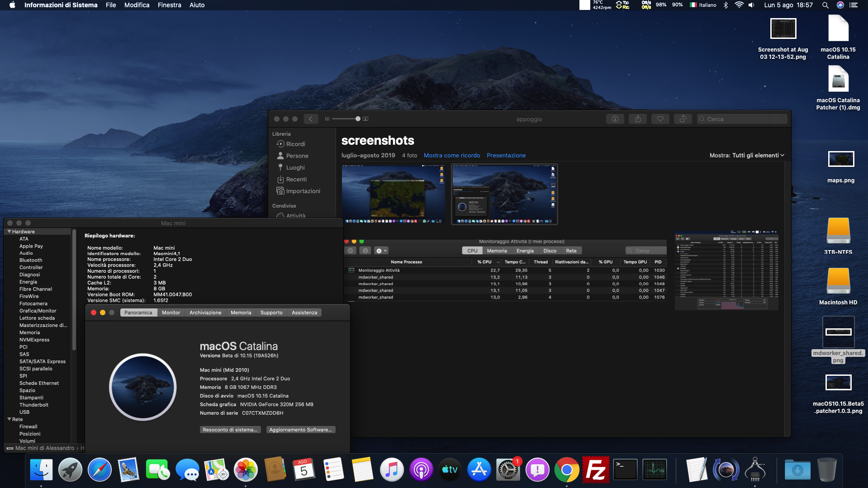Image resolution: width=868 pixels, height=488 pixels.
Task: Open Wi-Fi menu in menu bar
Action: [739, 5]
